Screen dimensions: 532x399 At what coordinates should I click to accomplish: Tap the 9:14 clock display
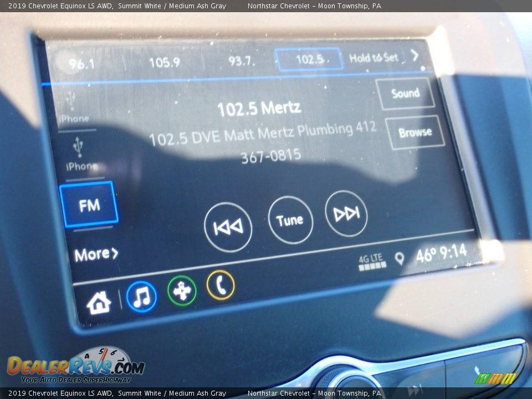pyautogui.click(x=453, y=252)
